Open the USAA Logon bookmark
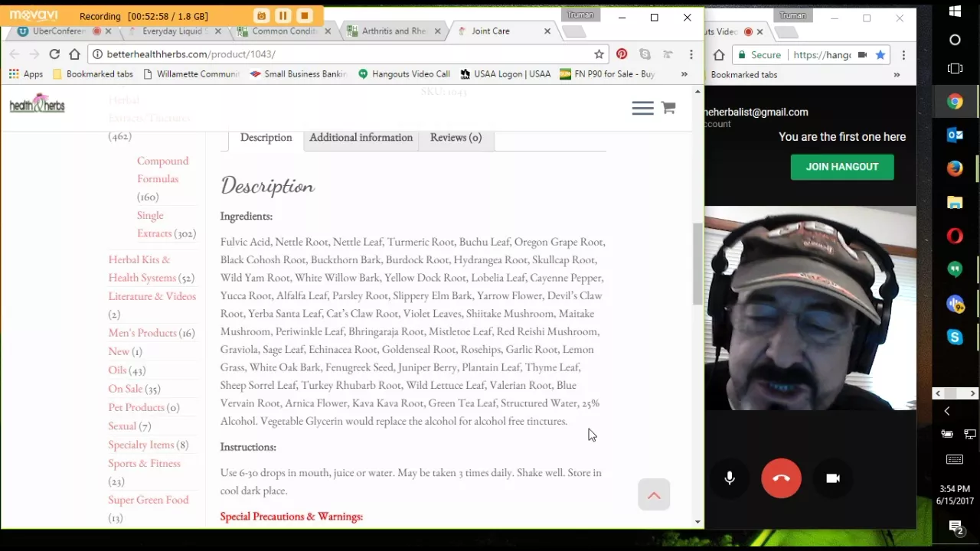Viewport: 980px width, 551px height. click(505, 74)
